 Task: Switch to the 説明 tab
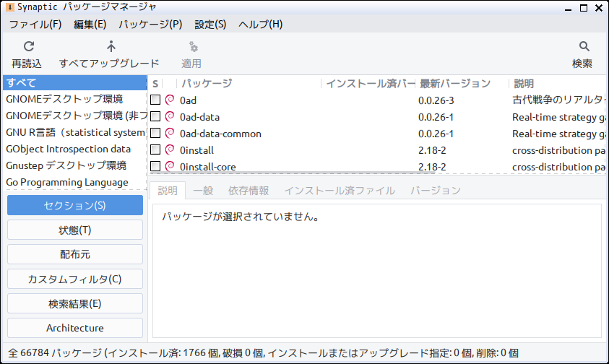(x=168, y=191)
